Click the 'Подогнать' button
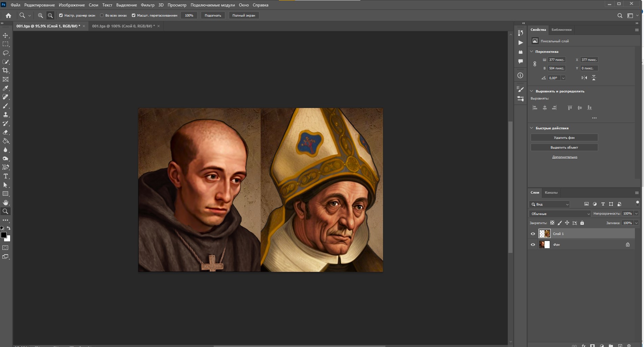 pyautogui.click(x=213, y=16)
